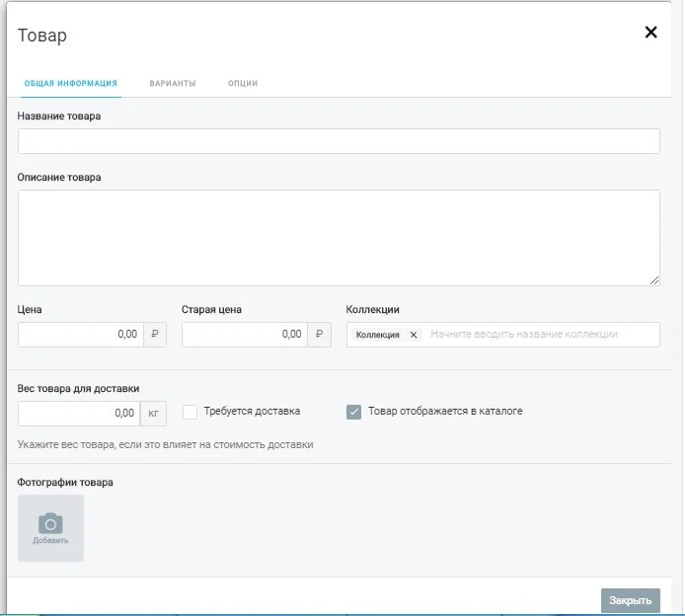Click the Закрыть button
Screen dimensions: 685x616
[631, 600]
